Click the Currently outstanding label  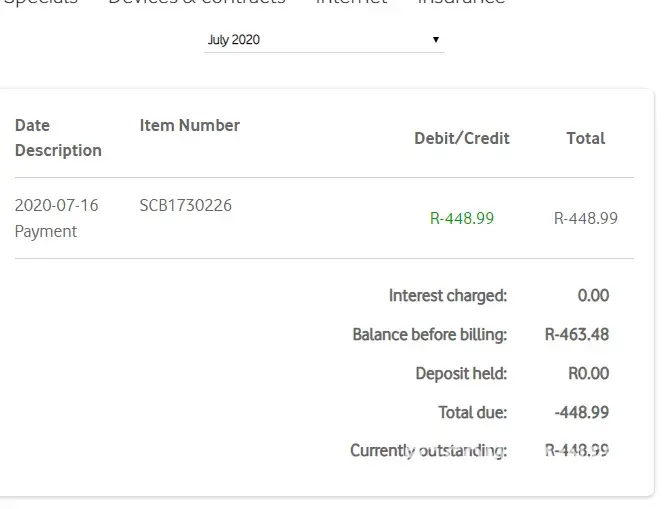pos(428,451)
